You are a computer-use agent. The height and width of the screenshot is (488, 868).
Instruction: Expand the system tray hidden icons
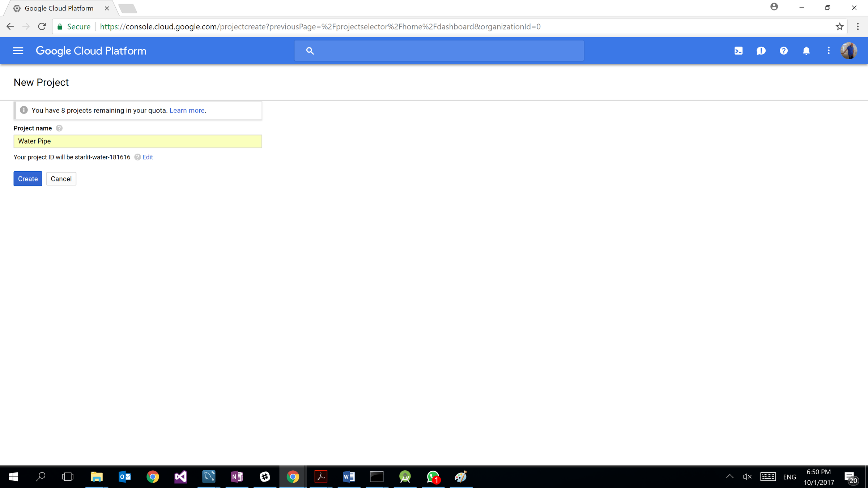coord(729,476)
